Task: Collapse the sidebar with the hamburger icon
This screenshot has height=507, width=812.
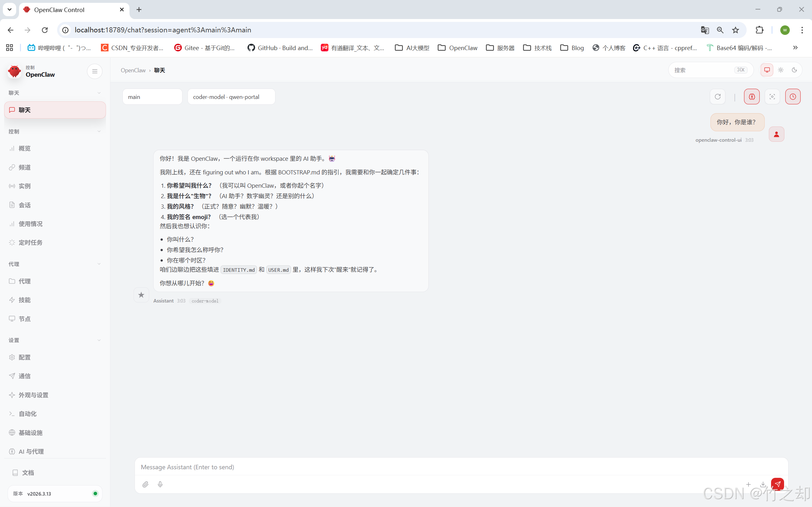Action: pos(95,71)
